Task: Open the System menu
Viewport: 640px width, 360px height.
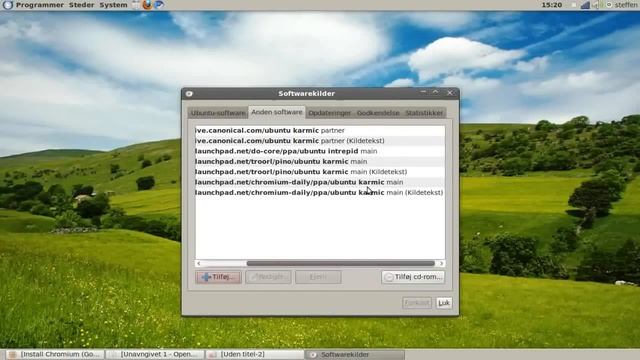Action: (113, 5)
